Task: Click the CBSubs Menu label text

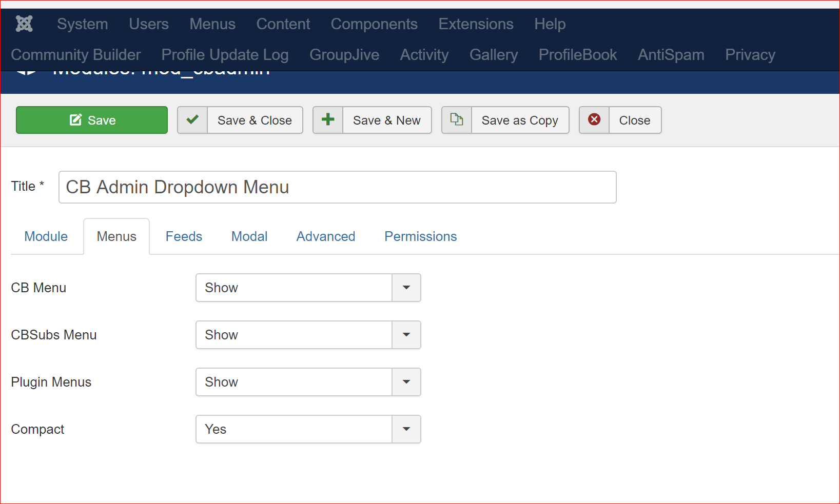Action: pos(54,335)
